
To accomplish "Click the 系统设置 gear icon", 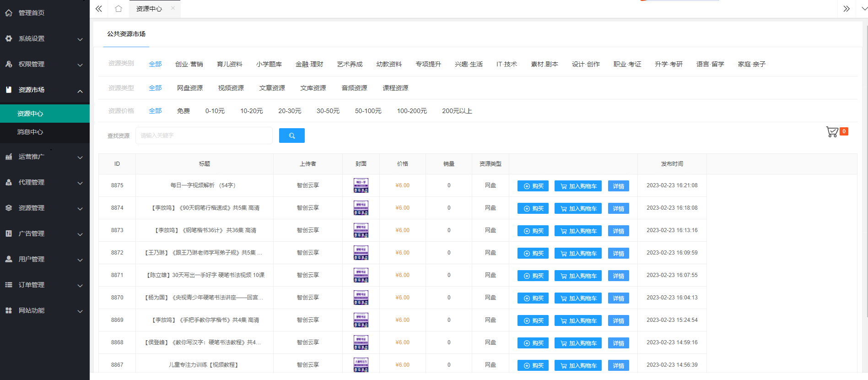I will point(9,38).
